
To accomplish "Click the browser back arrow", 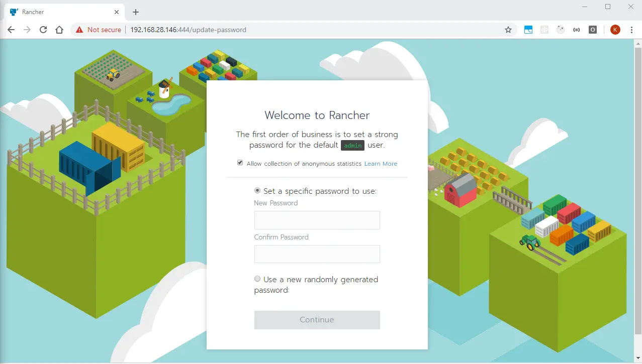I will click(11, 30).
